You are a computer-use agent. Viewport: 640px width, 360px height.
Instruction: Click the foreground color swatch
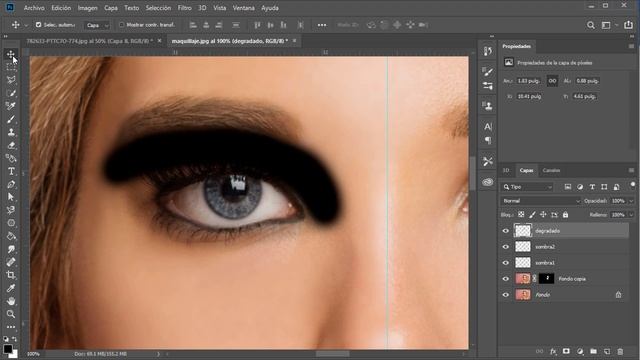(8, 349)
